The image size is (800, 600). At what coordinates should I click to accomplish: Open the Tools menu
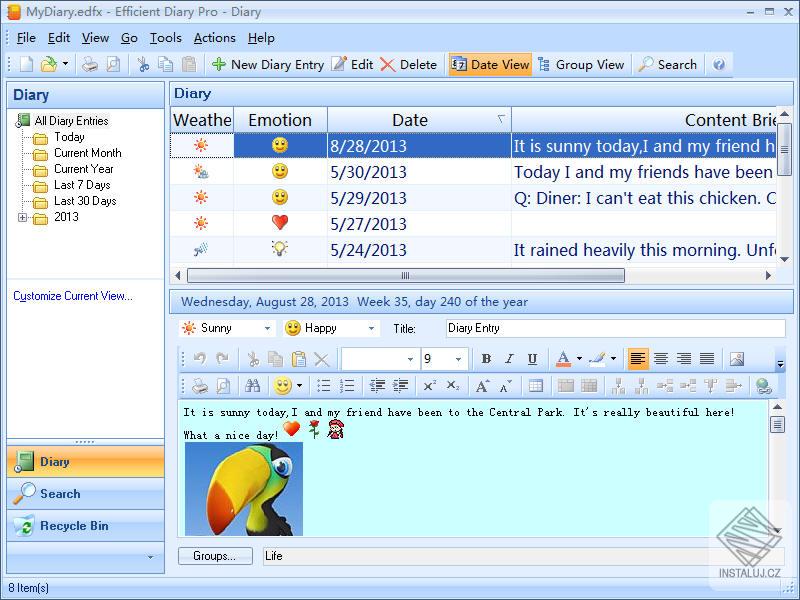(165, 38)
